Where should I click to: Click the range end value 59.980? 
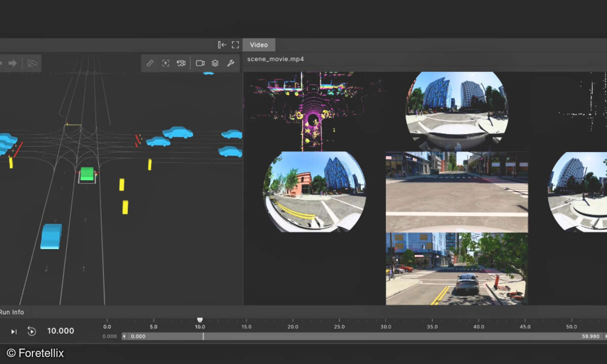(590, 336)
